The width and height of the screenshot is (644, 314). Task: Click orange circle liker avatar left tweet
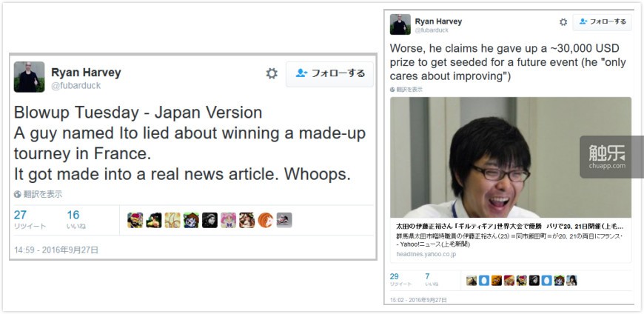point(266,220)
